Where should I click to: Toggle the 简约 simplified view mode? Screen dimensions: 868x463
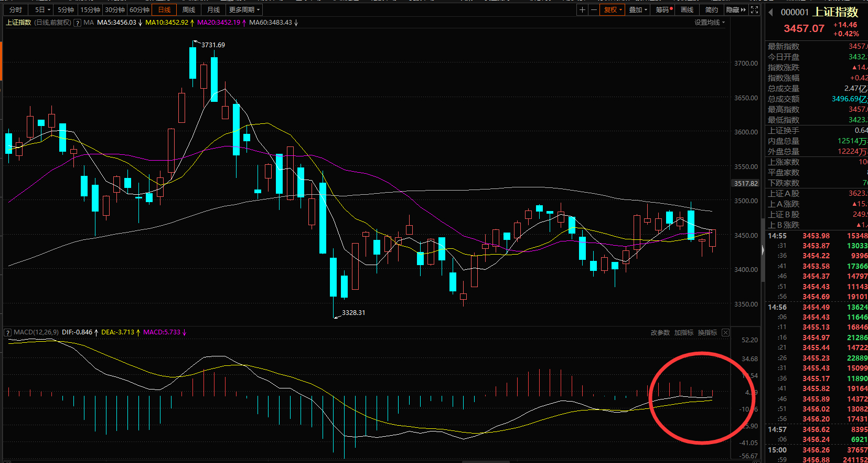(711, 10)
